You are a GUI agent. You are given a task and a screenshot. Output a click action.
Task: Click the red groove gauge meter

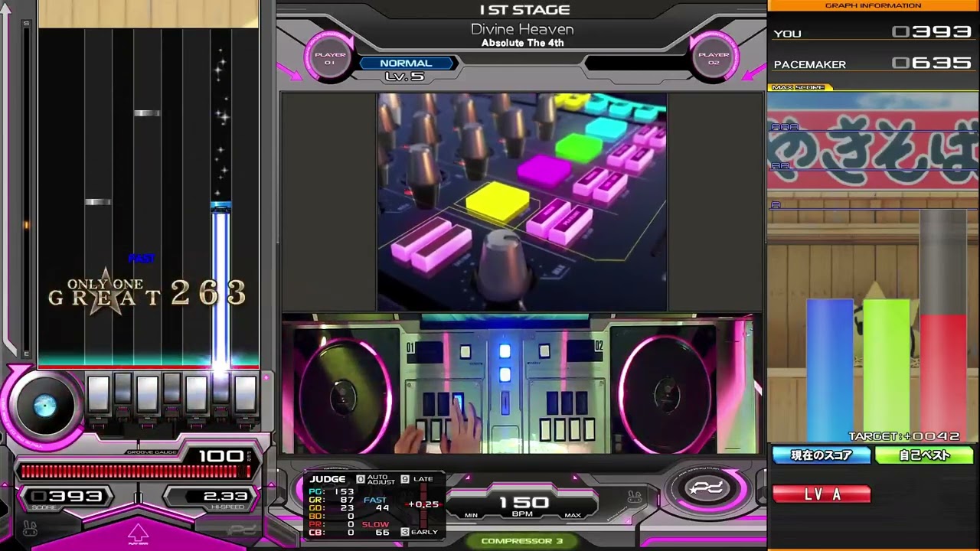pyautogui.click(x=136, y=471)
